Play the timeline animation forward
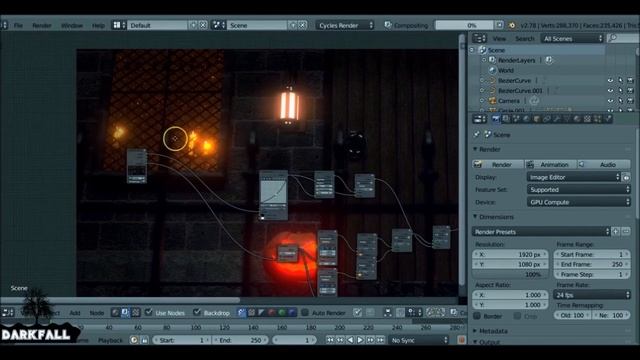This screenshot has height=360, width=640. coord(360,340)
